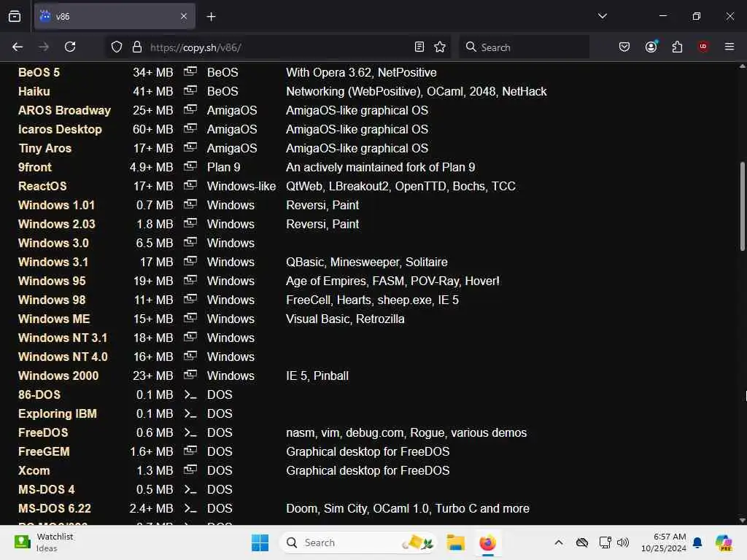This screenshot has width=747, height=560.
Task: Click graphical icon in Windows 95 row
Action: (x=190, y=280)
